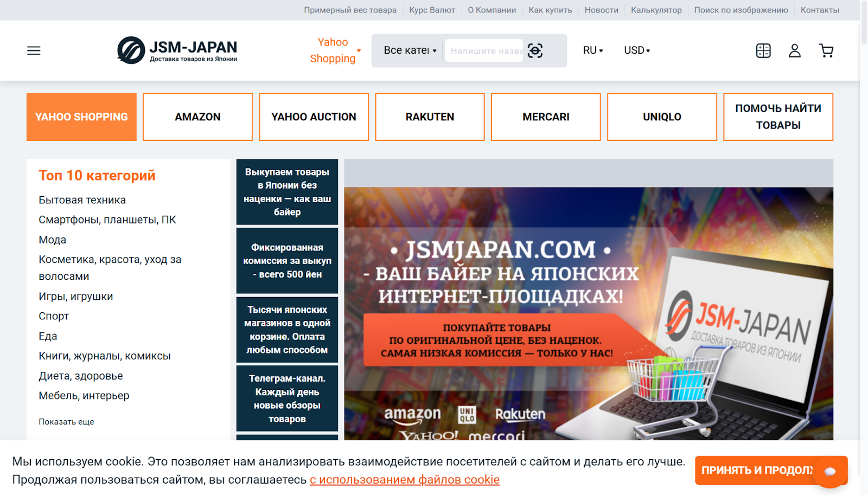Viewport: 868px width, 495px height.
Task: Select the Uniqlo marketplace tab
Action: tap(662, 117)
